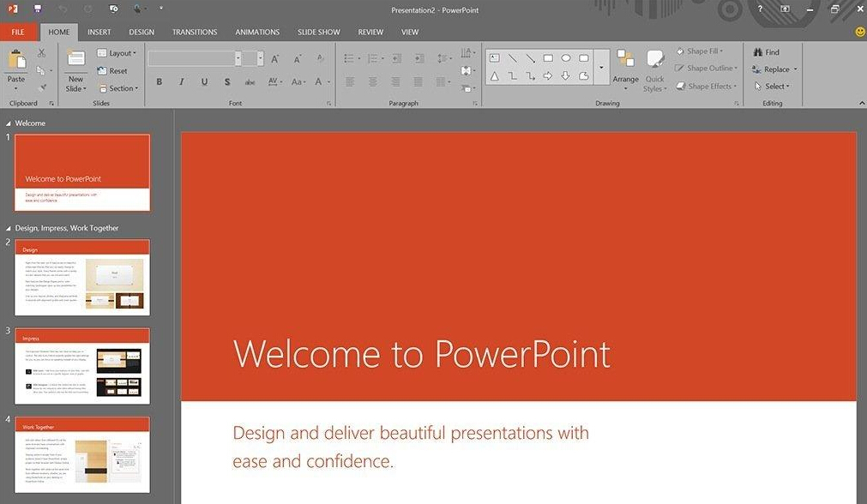The image size is (867, 504).
Task: Collapse the Welcome section
Action: (x=9, y=123)
